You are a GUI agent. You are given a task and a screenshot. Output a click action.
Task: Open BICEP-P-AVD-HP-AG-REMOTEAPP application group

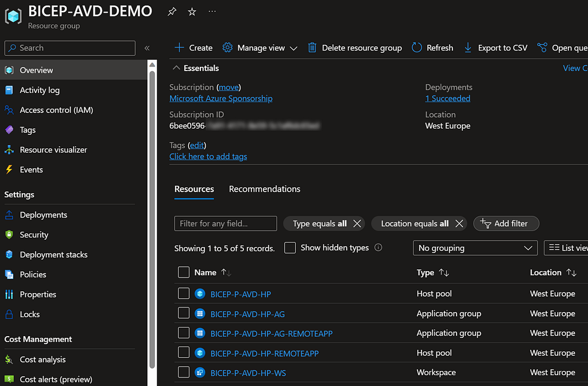[x=272, y=334]
